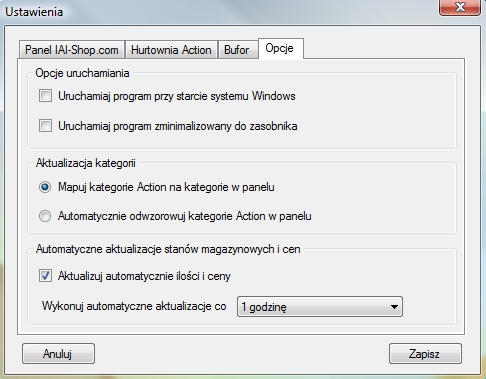This screenshot has width=486, height=379.
Task: Save settings with Zapisz button
Action: [425, 353]
